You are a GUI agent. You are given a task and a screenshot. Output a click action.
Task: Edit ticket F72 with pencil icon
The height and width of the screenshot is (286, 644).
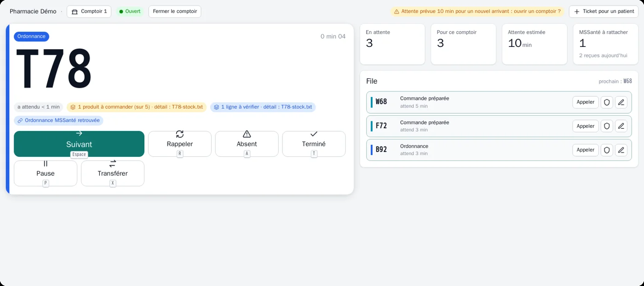coord(621,126)
